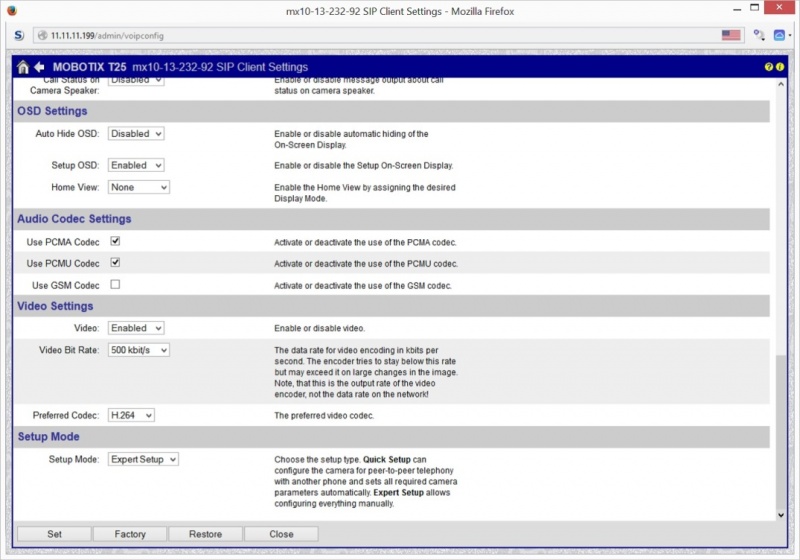Click the 'Enable or disable video.' text
This screenshot has height=560, width=800.
[319, 328]
